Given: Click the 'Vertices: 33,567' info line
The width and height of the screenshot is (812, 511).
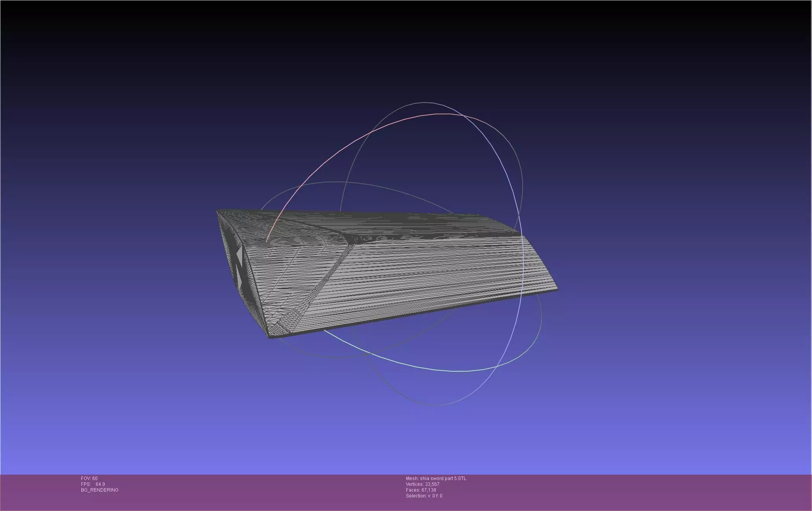Looking at the screenshot, I should 423,484.
